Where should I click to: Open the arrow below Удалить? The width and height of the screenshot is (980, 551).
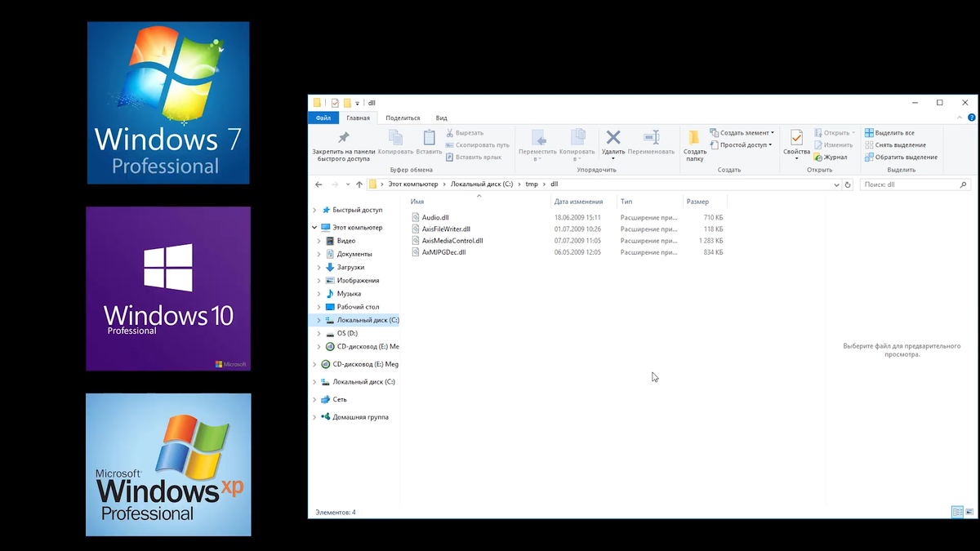(613, 158)
